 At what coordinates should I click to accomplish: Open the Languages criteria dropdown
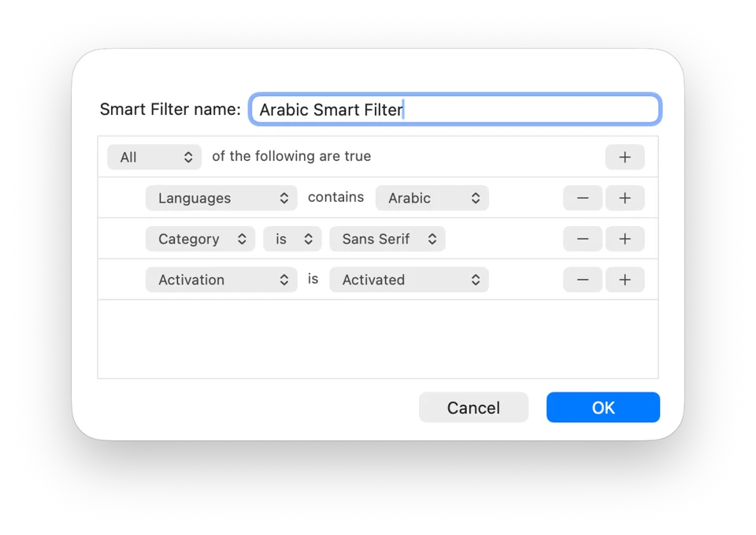click(x=221, y=199)
